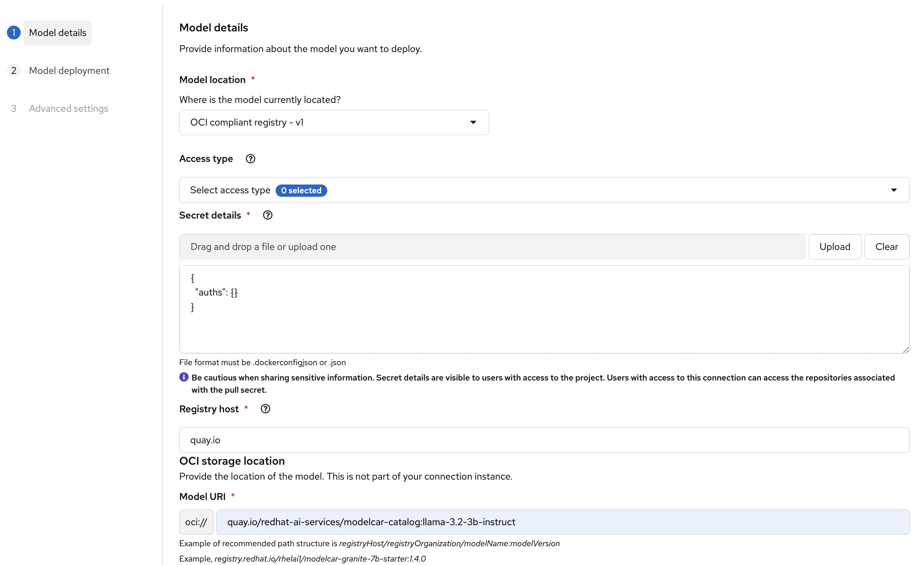Open the Secret details help tooltip
The height and width of the screenshot is (565, 924).
point(267,215)
